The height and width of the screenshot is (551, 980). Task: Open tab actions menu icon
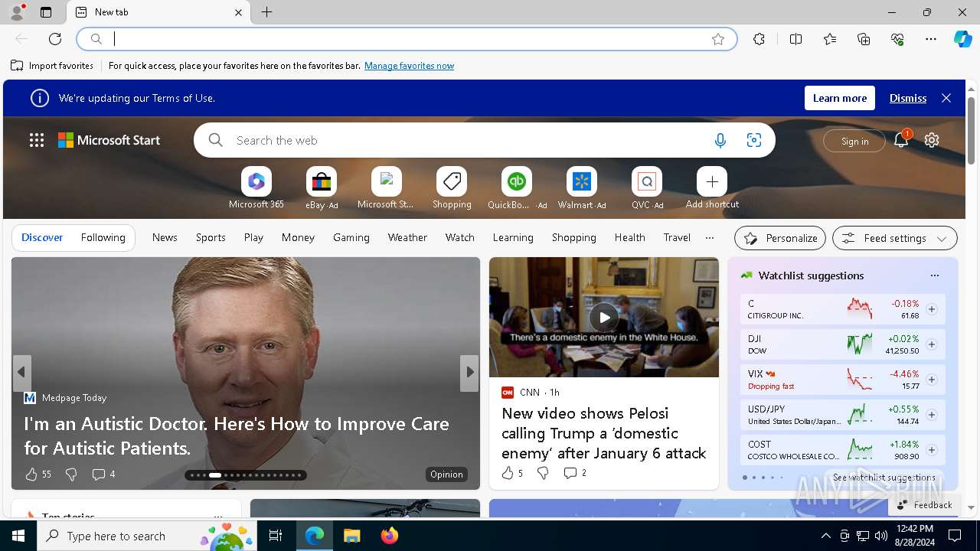(46, 12)
